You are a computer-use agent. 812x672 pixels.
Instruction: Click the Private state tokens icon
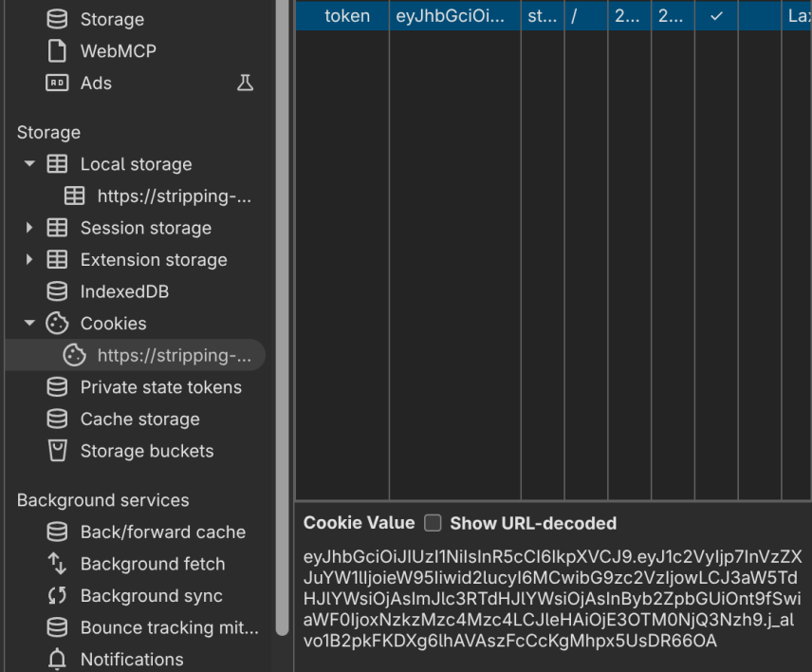pos(57,387)
